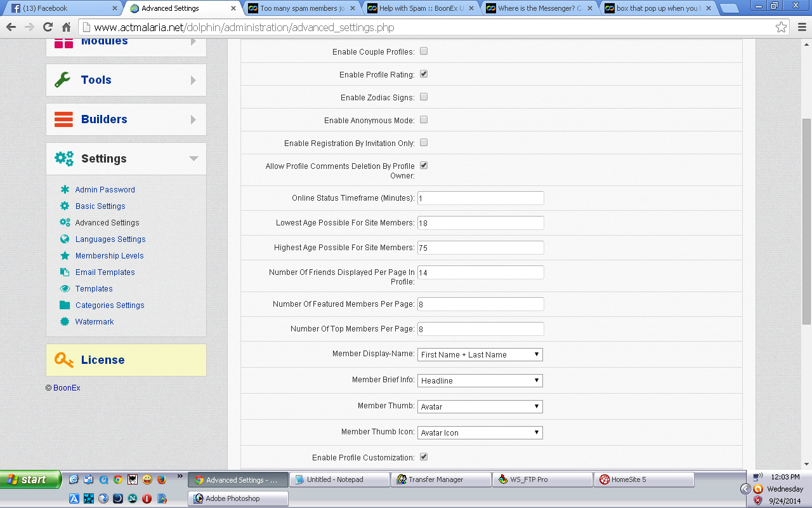This screenshot has width=812, height=508.
Task: Open the Languages Settings link
Action: [110, 239]
